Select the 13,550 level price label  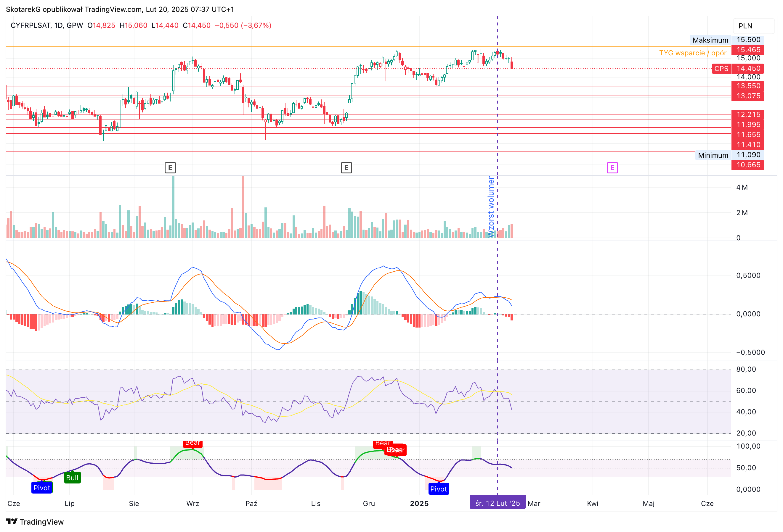748,86
